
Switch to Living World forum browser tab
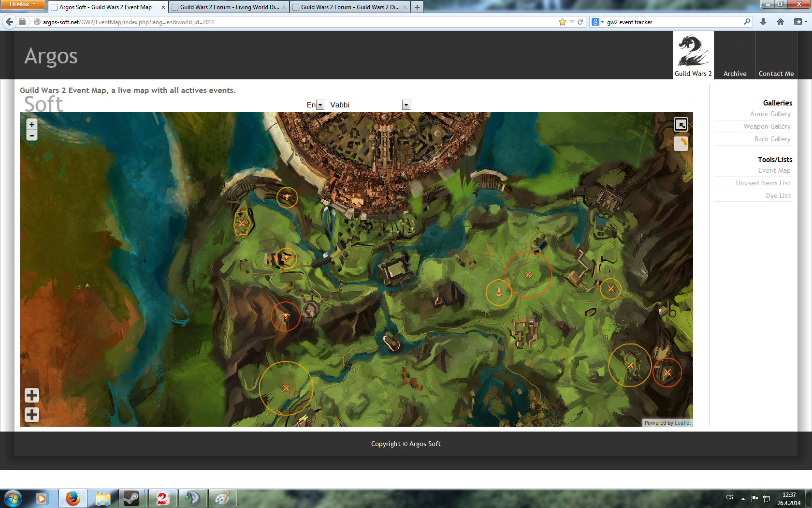pyautogui.click(x=229, y=7)
